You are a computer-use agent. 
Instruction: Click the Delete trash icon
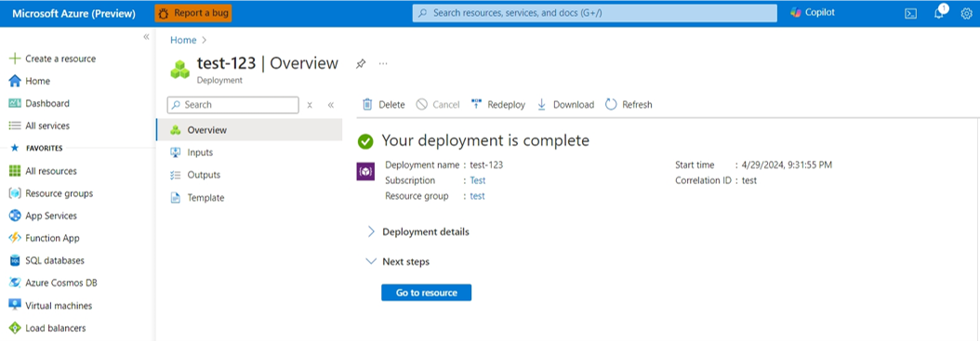click(x=367, y=104)
